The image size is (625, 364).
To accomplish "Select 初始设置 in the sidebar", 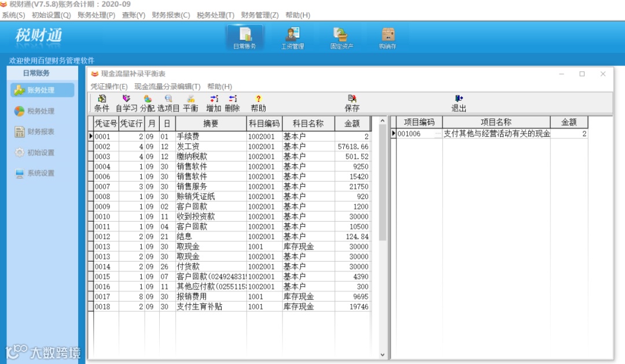I will (35, 152).
